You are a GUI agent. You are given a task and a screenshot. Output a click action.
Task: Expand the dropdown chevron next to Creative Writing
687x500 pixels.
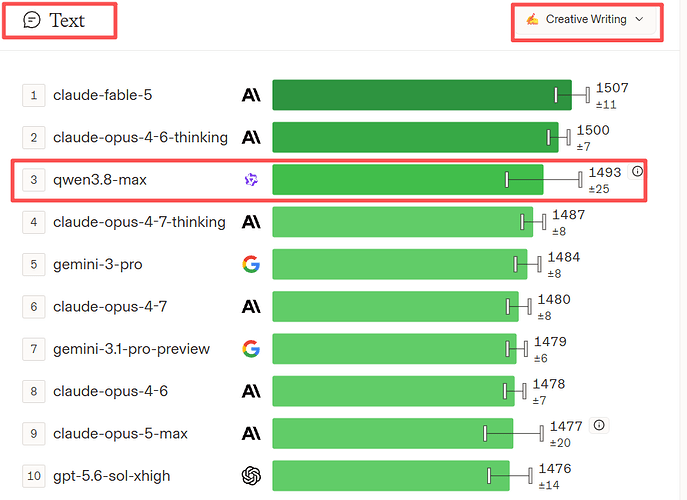[x=639, y=19]
